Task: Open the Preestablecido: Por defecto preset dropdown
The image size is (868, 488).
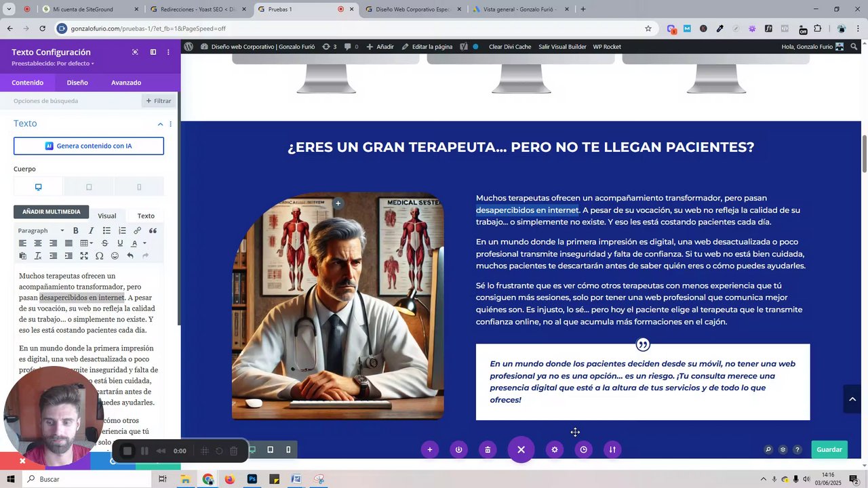Action: (53, 64)
